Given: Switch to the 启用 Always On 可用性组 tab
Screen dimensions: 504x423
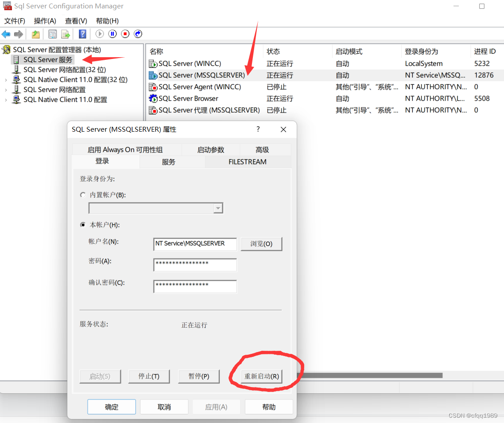Looking at the screenshot, I should [127, 150].
